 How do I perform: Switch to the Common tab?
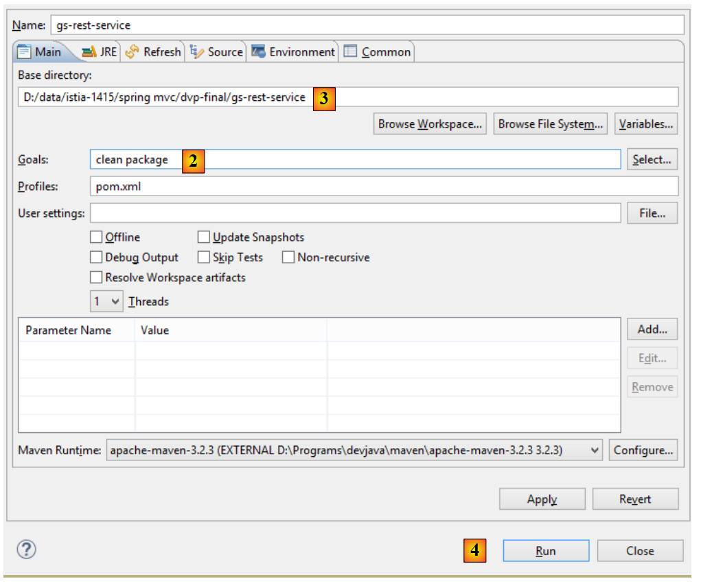pos(378,52)
